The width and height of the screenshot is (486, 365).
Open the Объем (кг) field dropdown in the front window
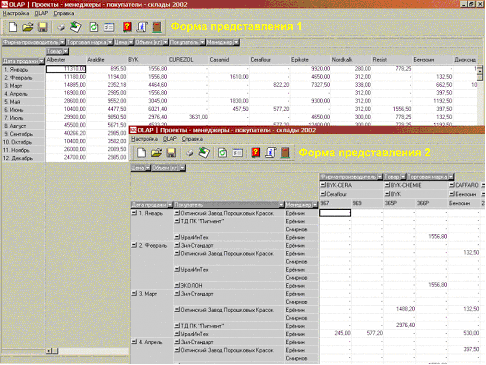pos(182,168)
